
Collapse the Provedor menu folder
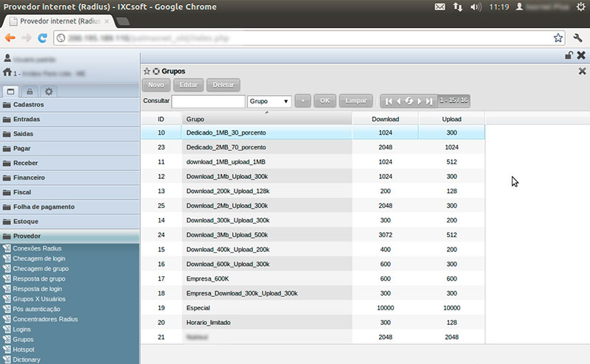(x=69, y=236)
